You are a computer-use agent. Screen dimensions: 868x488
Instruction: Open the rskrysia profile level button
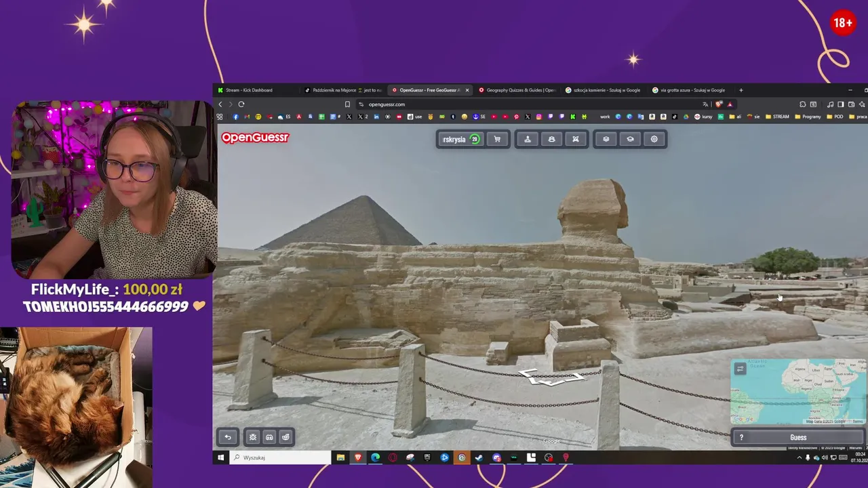460,139
